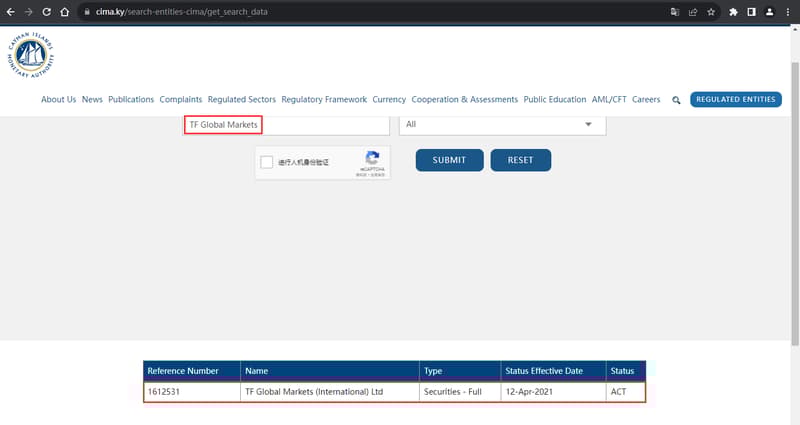Click the TF Global Markets search field
Image resolution: width=800 pixels, height=425 pixels.
point(286,124)
